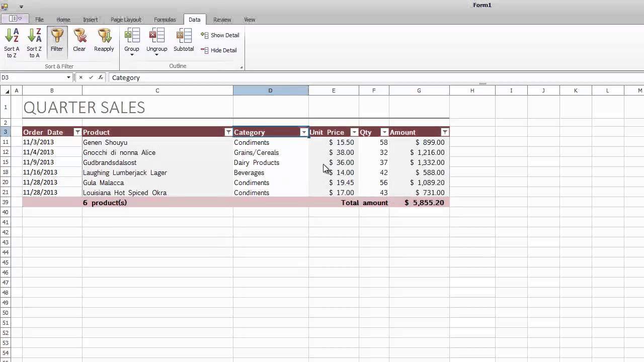Image resolution: width=644 pixels, height=362 pixels.
Task: Click the Name Box showing D3
Action: (x=33, y=77)
